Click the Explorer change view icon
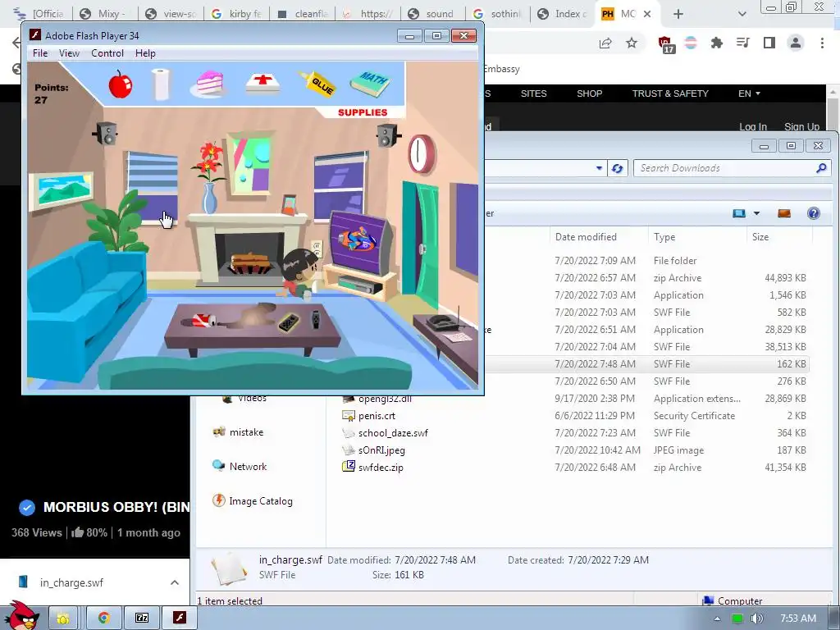Screen dimensions: 840x630 point(739,213)
